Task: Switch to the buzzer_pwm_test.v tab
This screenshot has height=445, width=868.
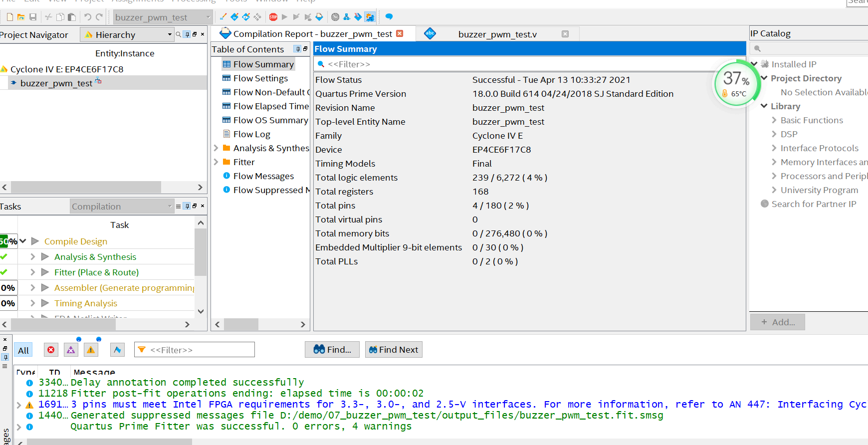Action: click(497, 34)
